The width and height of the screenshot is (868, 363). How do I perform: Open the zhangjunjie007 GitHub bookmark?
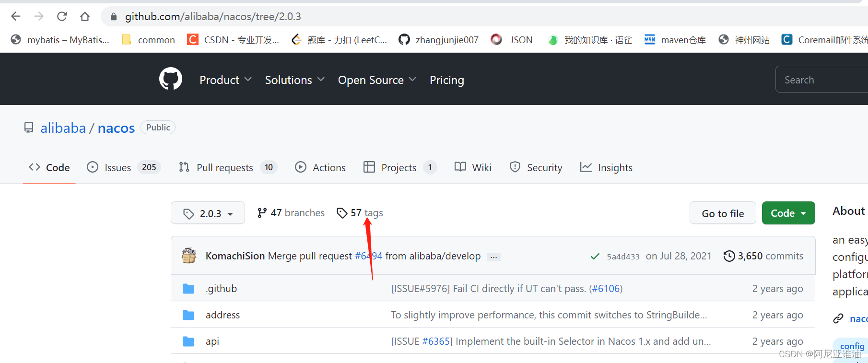438,40
